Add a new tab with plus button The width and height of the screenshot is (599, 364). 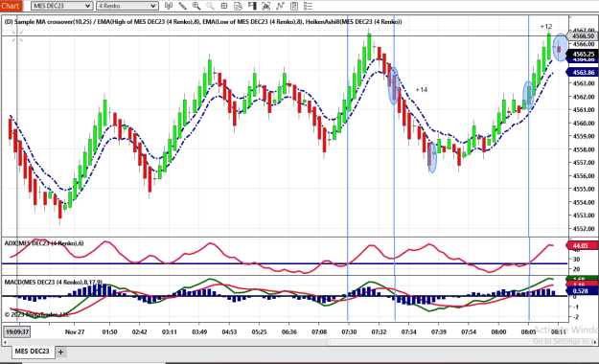click(x=60, y=352)
